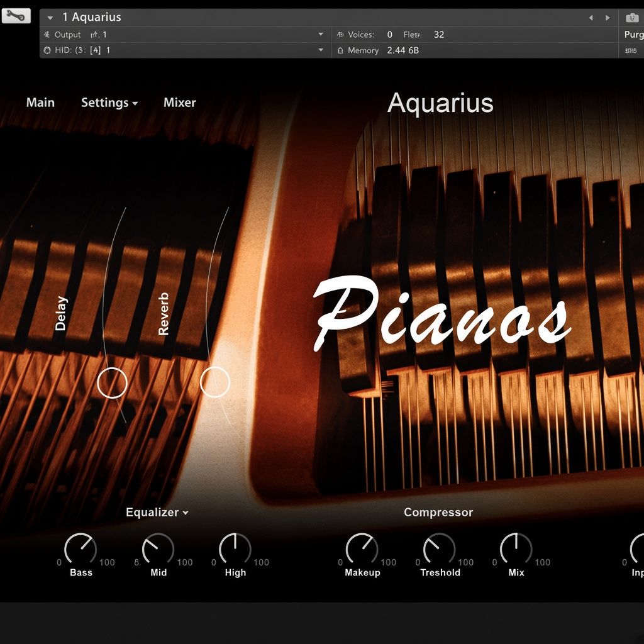Click the snapshot camera icon

(631, 18)
